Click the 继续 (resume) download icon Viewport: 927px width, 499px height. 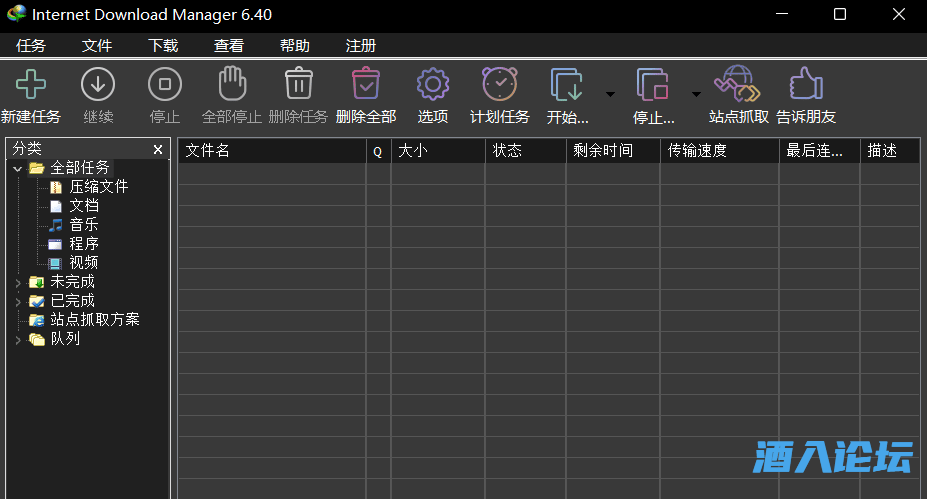click(98, 85)
